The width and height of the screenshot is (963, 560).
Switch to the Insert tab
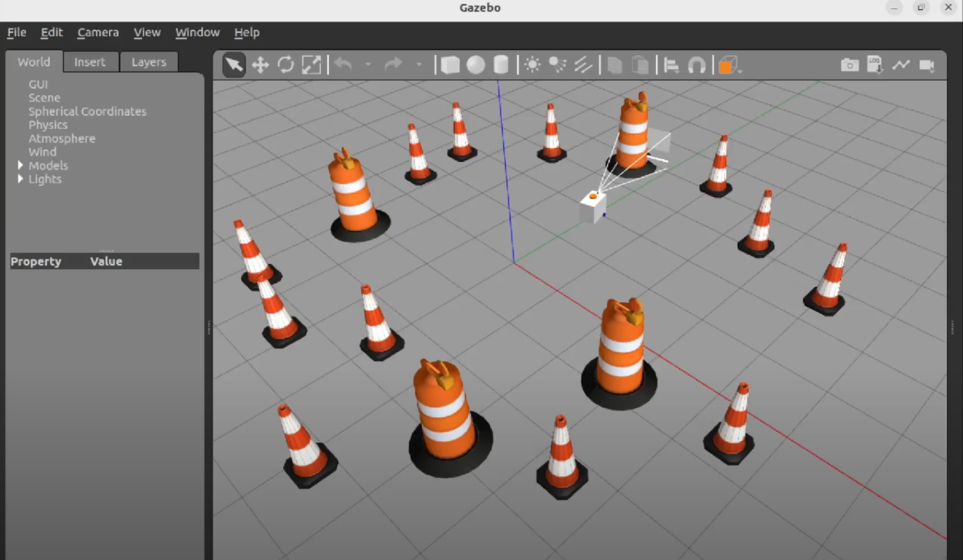click(x=90, y=62)
